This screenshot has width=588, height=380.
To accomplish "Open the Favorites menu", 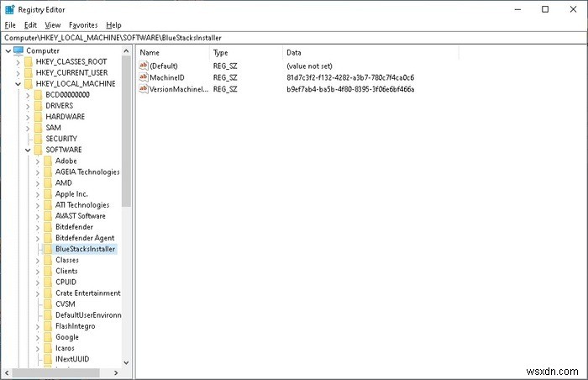I will (83, 25).
